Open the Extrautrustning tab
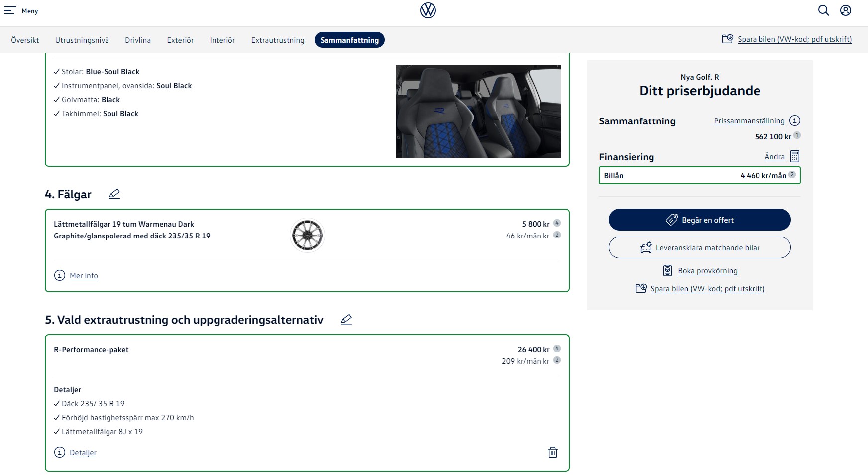This screenshot has height=475, width=868. click(278, 40)
